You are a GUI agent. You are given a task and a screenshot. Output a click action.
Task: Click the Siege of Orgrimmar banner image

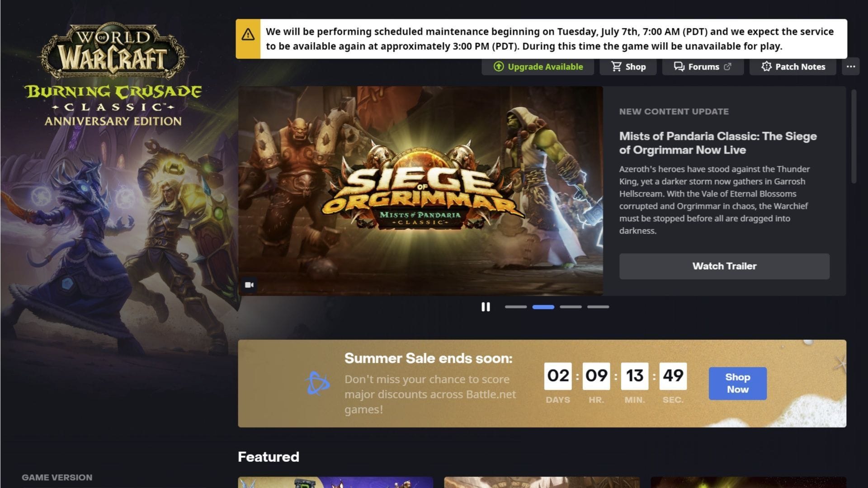click(x=420, y=191)
